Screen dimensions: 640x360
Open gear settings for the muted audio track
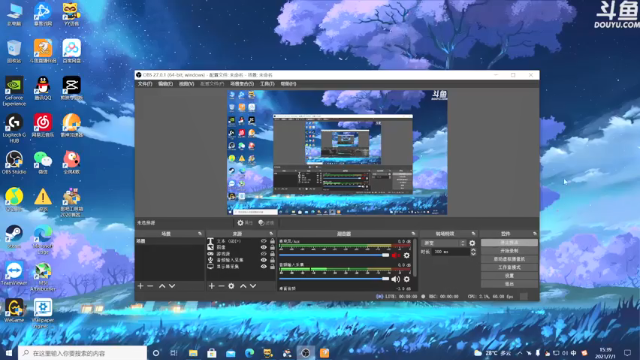[x=407, y=256]
